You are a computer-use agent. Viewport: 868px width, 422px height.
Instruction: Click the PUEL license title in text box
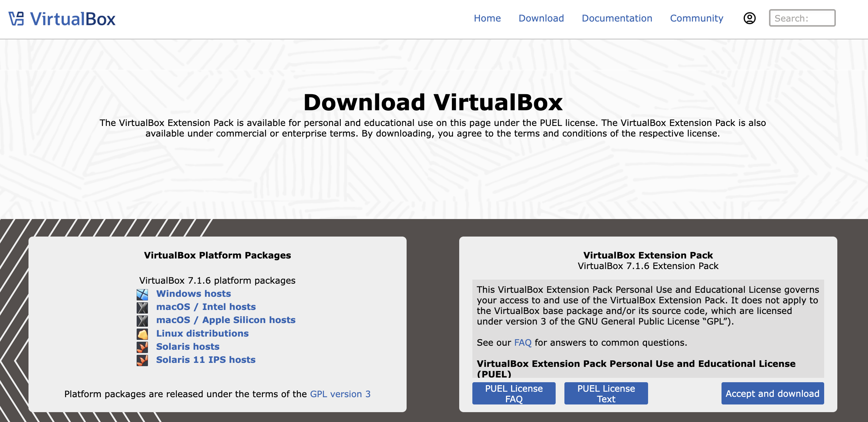[x=636, y=368]
